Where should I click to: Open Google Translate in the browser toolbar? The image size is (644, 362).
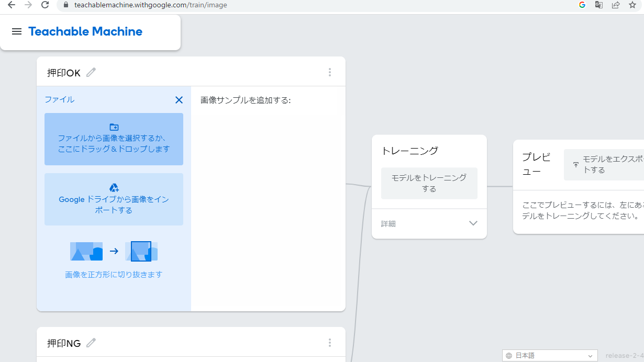click(598, 5)
